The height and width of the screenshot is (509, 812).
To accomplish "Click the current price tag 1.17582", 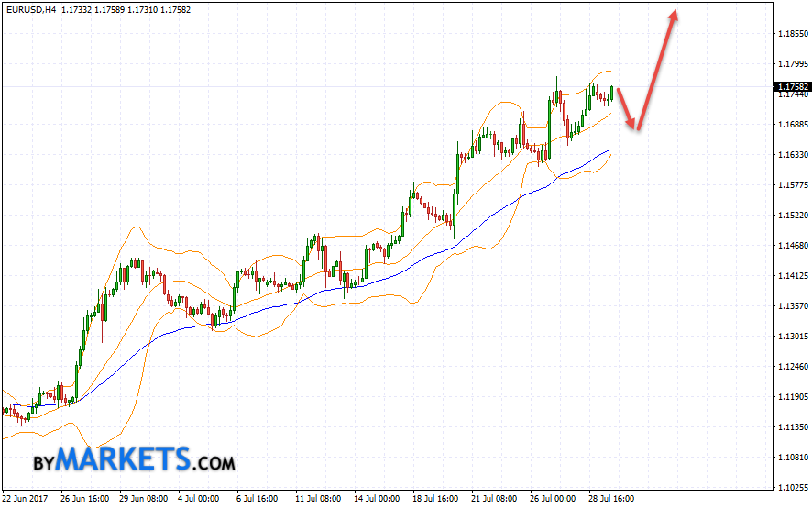I will point(791,87).
